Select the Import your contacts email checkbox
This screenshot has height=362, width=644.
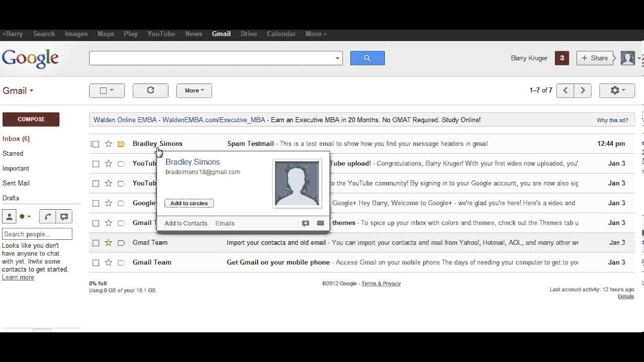click(96, 243)
